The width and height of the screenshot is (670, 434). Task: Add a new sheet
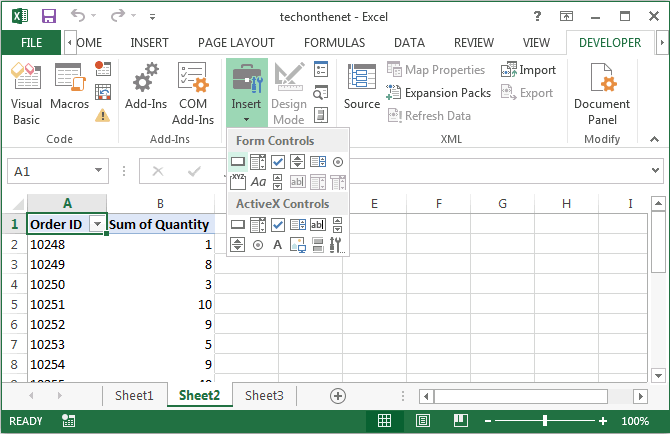338,396
